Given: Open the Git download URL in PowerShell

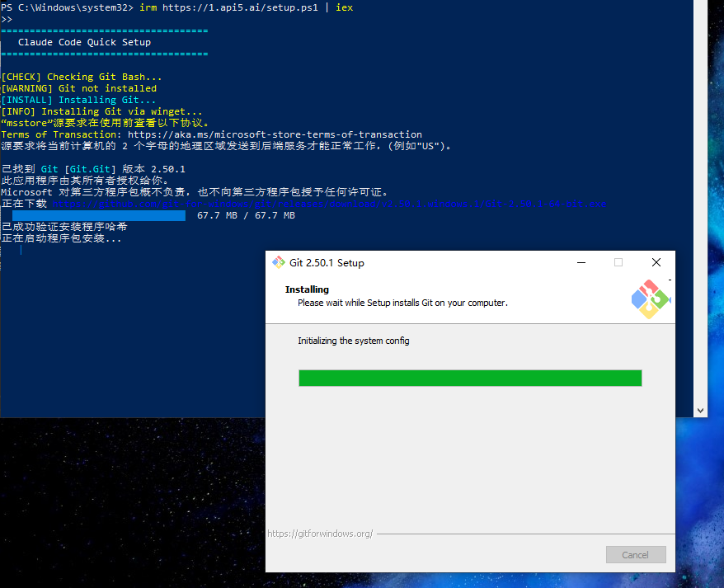Looking at the screenshot, I should (x=329, y=204).
